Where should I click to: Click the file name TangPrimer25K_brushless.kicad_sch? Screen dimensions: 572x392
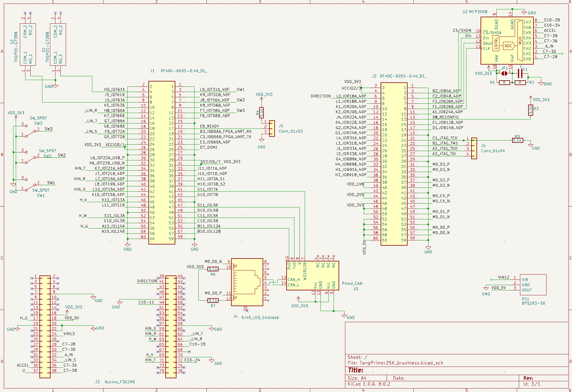point(401,363)
